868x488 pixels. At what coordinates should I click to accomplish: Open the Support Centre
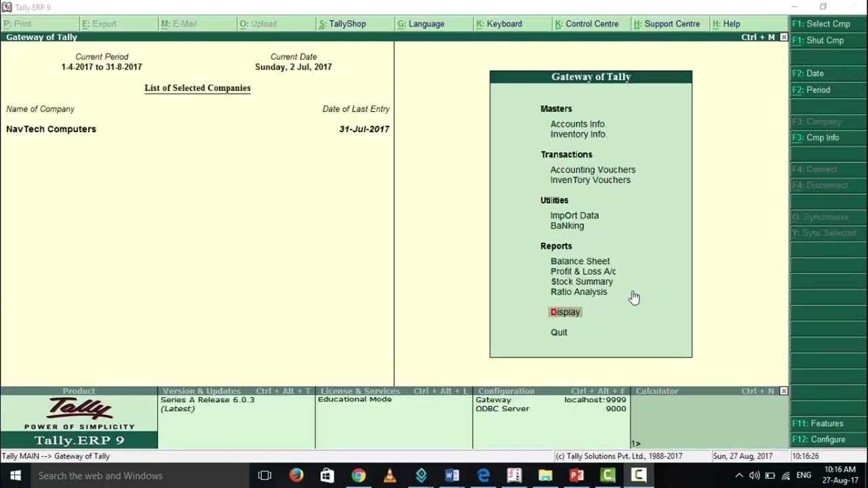click(667, 24)
